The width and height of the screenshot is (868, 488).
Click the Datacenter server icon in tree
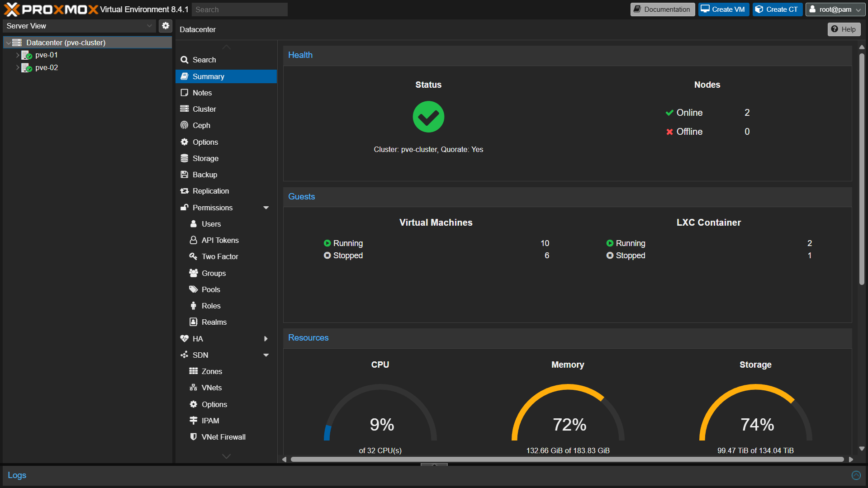pyautogui.click(x=17, y=43)
